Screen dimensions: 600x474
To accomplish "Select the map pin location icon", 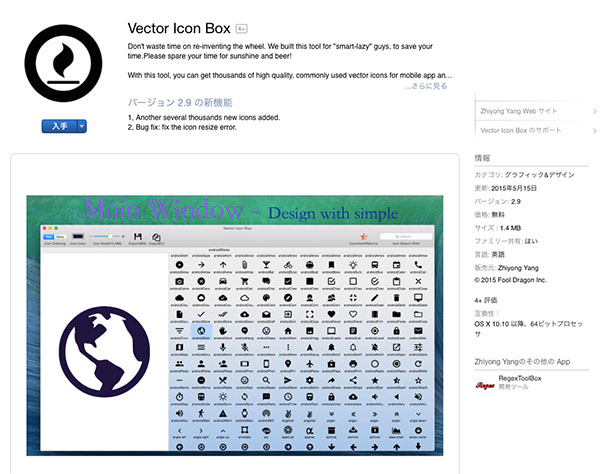I will click(x=288, y=364).
